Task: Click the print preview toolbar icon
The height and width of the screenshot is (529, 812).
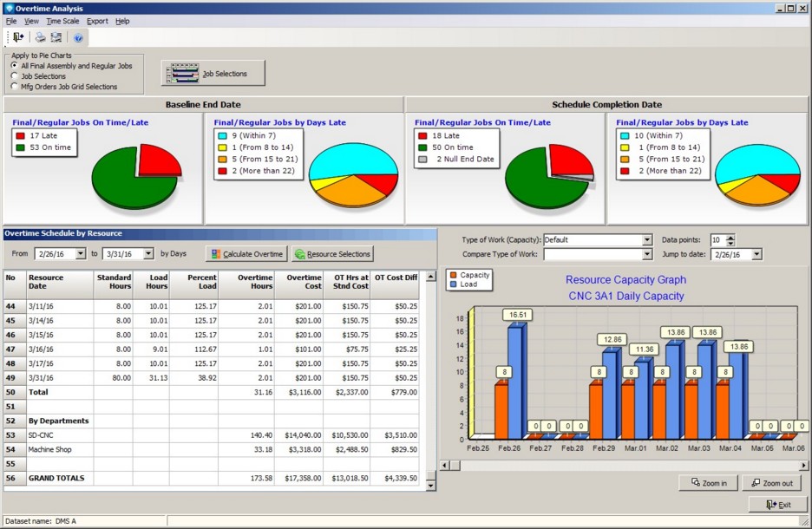Action: (56, 37)
